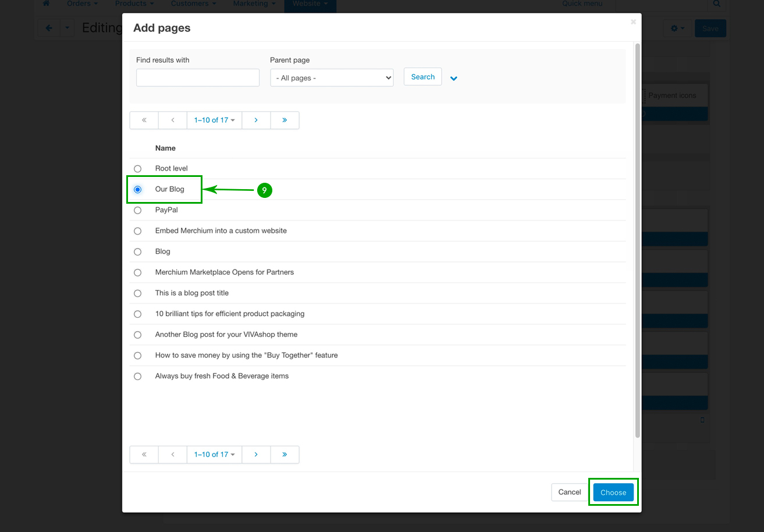Open top '1–10 of 17' items dropdown
This screenshot has width=764, height=532.
pyautogui.click(x=214, y=120)
